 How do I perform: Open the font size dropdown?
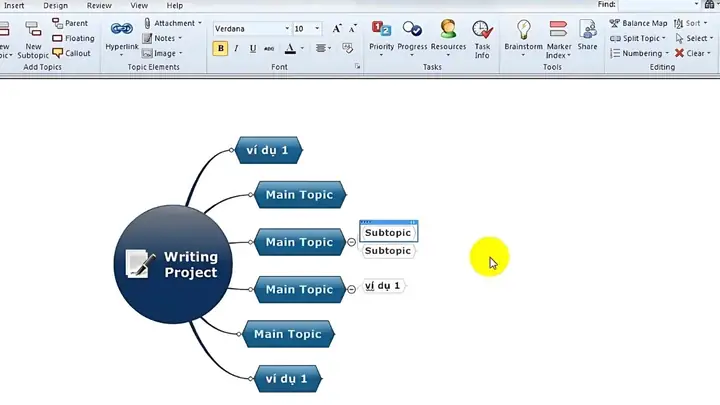(x=317, y=28)
